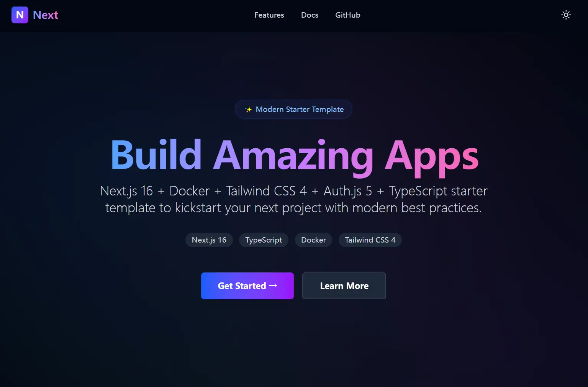Select the Docker tech chip

coord(313,240)
